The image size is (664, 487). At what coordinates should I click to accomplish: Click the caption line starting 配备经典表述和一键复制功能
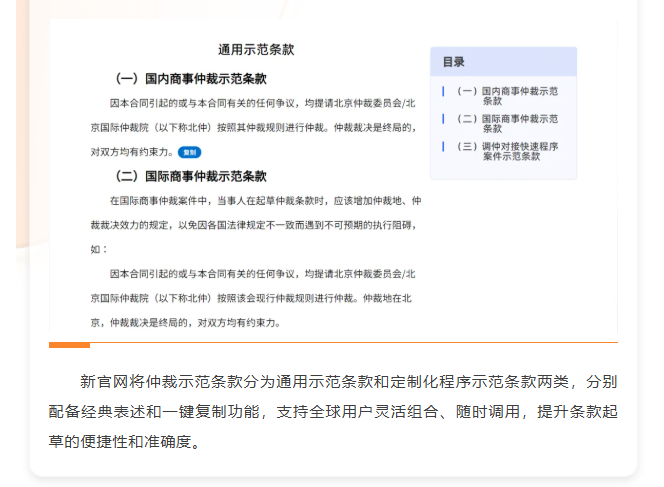pyautogui.click(x=333, y=411)
